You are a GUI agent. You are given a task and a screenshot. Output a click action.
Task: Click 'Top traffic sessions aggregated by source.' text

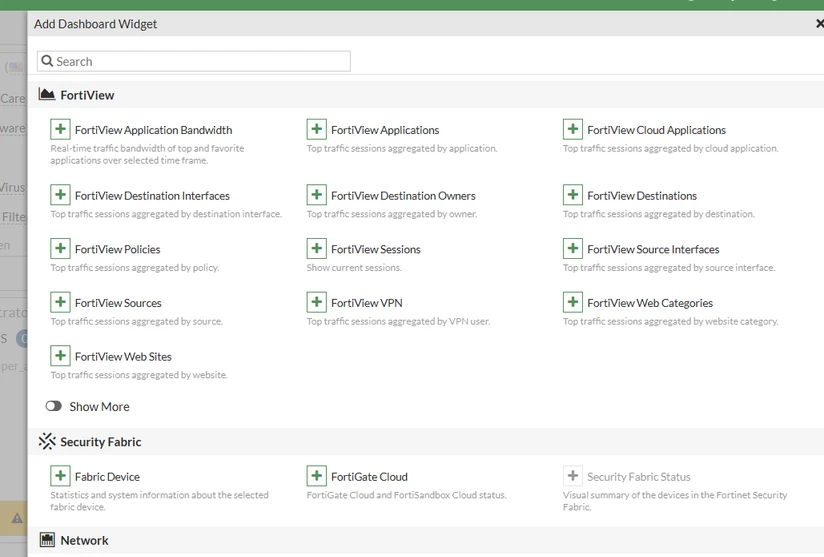pyautogui.click(x=137, y=321)
